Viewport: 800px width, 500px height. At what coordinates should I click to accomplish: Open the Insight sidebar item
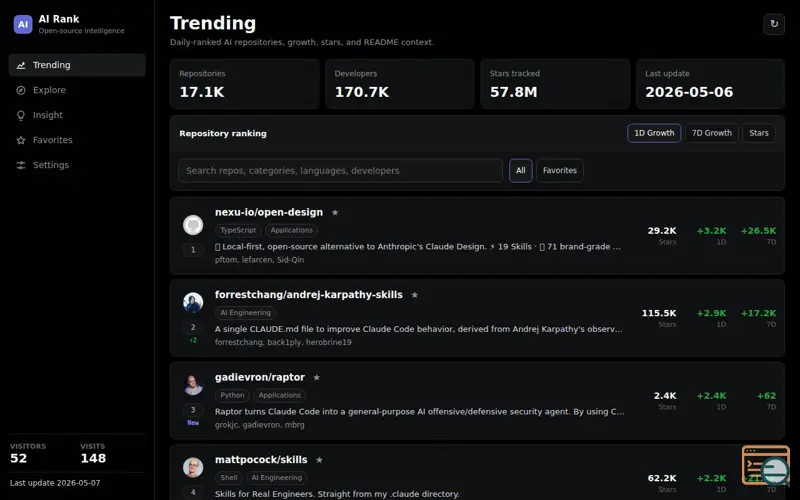pos(77,115)
